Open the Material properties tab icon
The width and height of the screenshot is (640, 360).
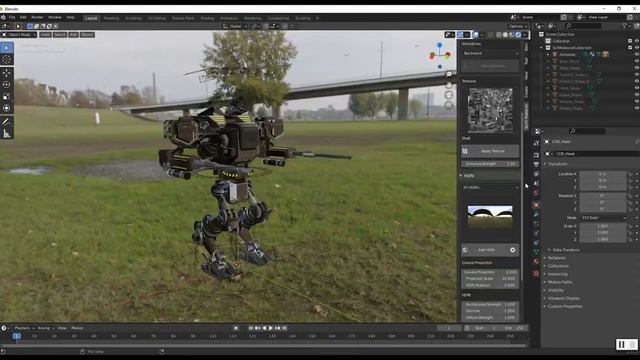tap(536, 262)
